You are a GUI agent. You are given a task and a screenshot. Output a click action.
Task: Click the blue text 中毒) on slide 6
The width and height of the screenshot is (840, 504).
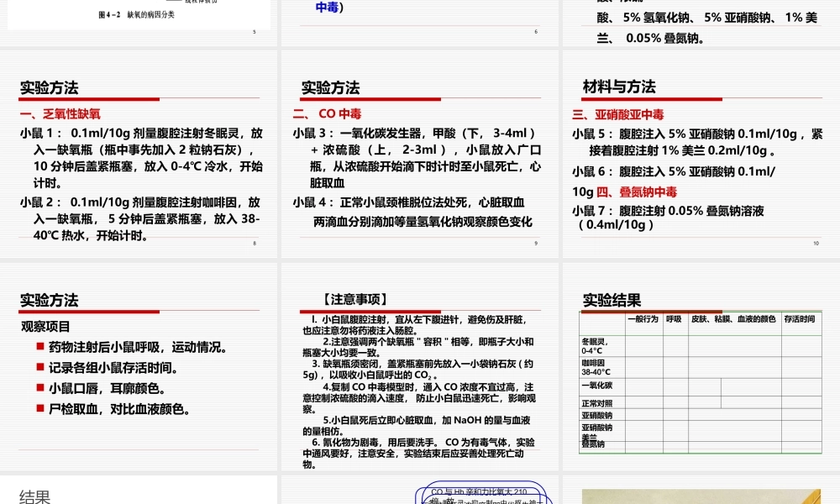[329, 8]
